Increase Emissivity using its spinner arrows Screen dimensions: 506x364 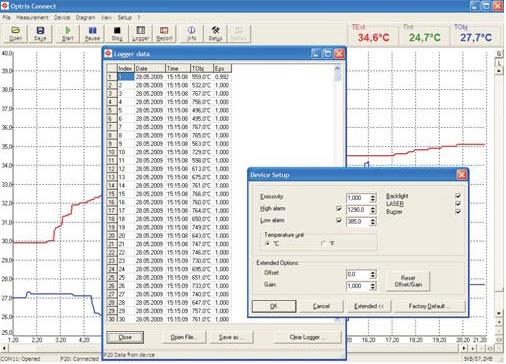(373, 198)
